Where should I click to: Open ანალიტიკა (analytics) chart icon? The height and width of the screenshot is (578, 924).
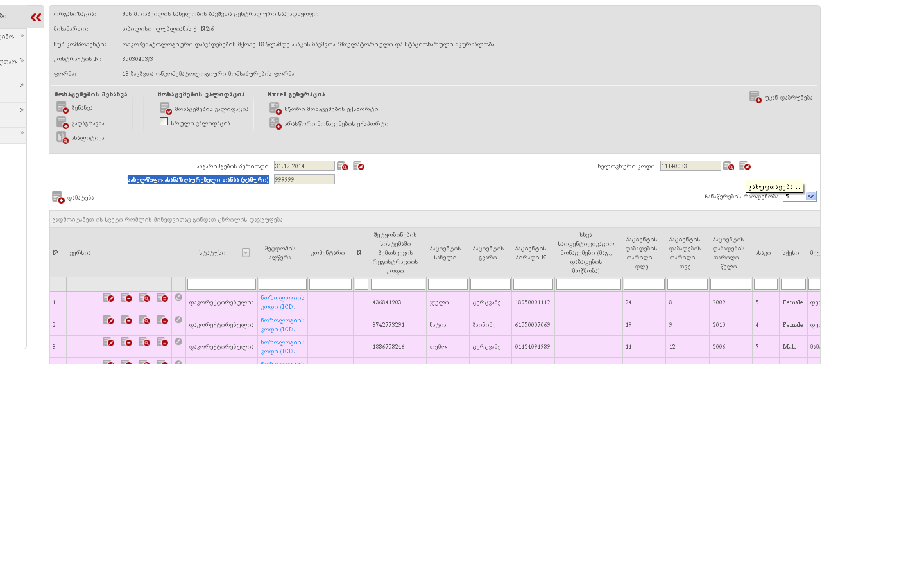(x=62, y=137)
